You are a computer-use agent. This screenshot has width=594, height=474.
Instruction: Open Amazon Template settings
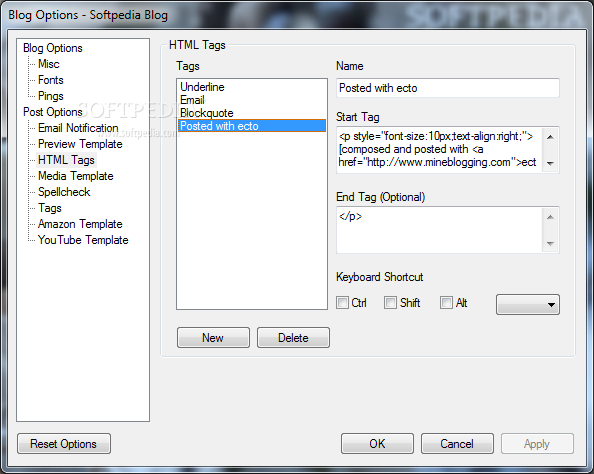(80, 224)
